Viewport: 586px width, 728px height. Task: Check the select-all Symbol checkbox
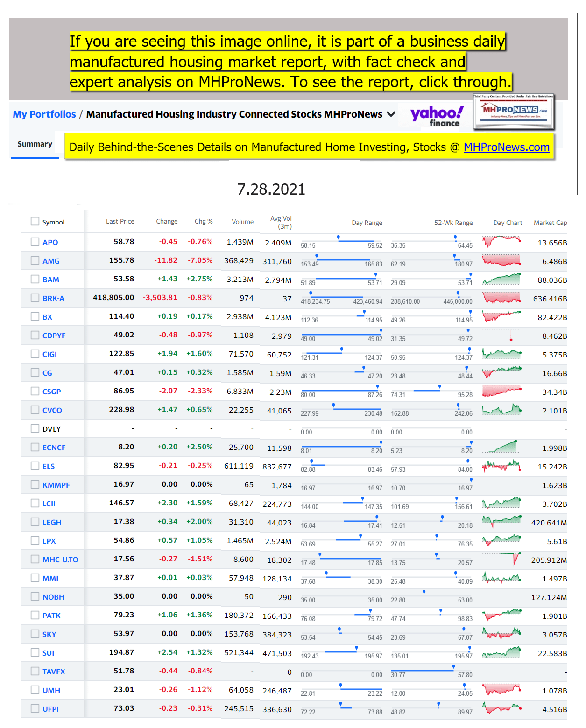35,221
